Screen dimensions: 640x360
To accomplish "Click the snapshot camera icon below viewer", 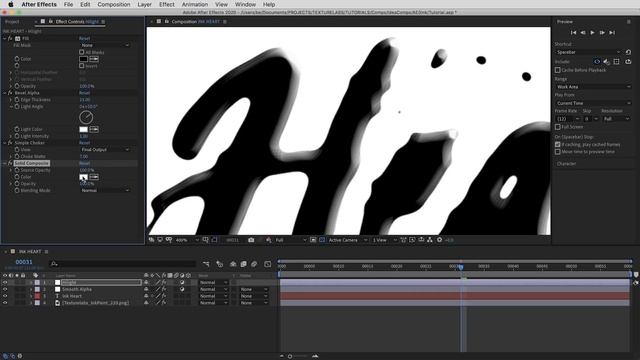I will pyautogui.click(x=251, y=240).
